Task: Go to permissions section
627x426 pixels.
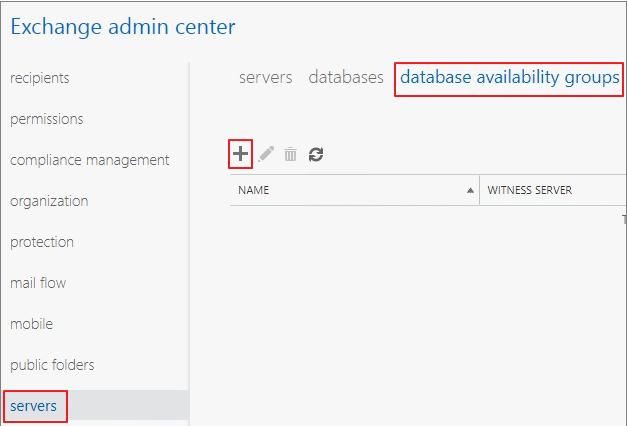Action: [x=47, y=119]
